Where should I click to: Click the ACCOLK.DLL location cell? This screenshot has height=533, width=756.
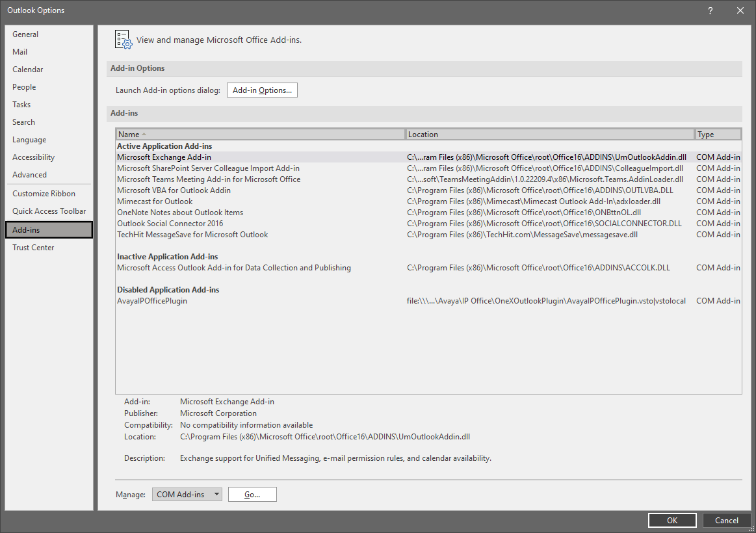coord(538,268)
